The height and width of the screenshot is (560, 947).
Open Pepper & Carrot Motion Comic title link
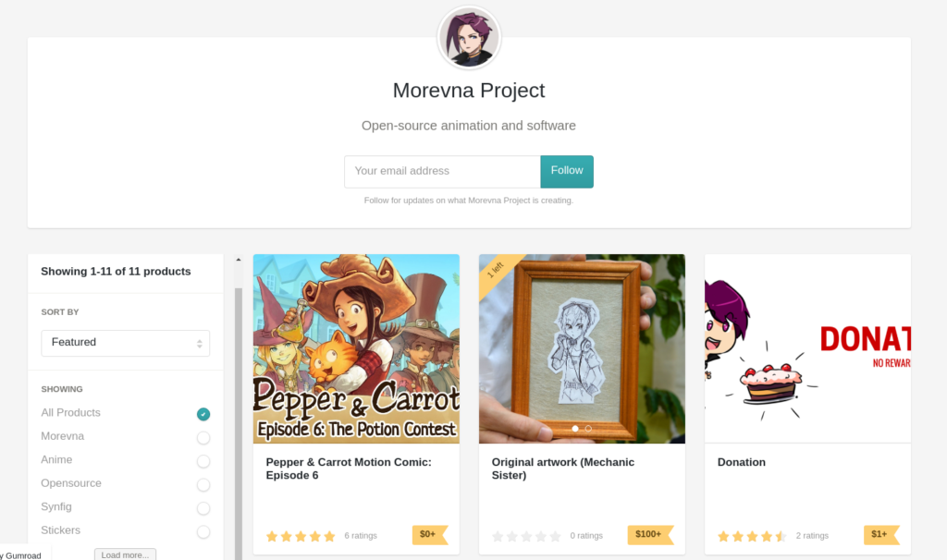point(349,469)
